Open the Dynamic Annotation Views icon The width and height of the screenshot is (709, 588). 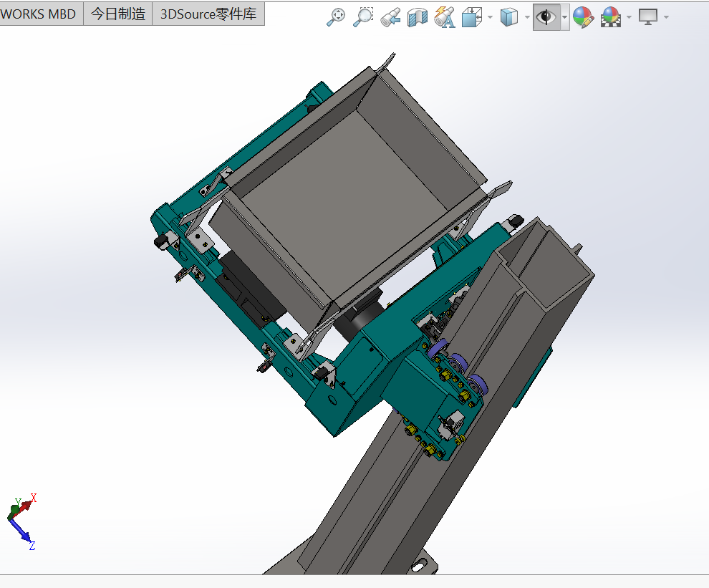click(445, 17)
